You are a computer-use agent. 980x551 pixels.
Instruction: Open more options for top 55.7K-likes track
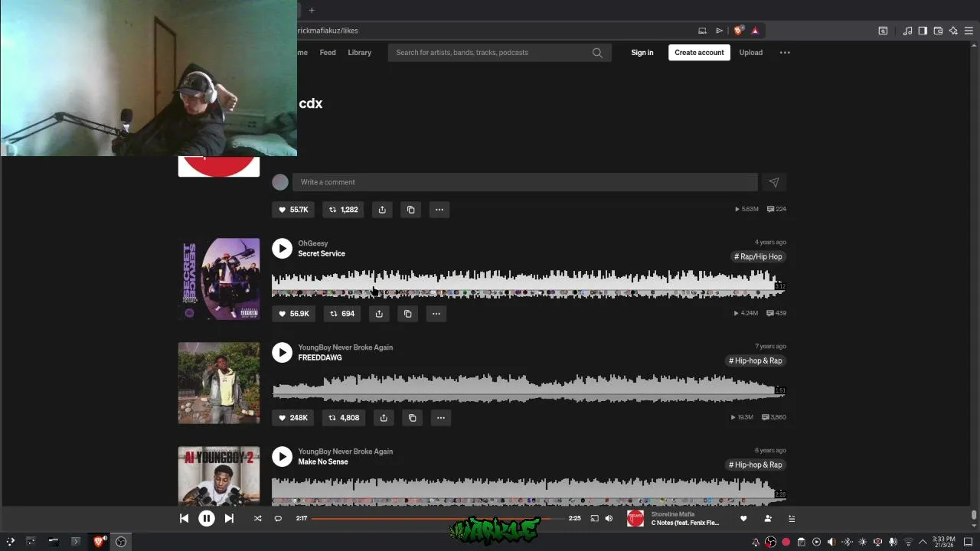439,209
